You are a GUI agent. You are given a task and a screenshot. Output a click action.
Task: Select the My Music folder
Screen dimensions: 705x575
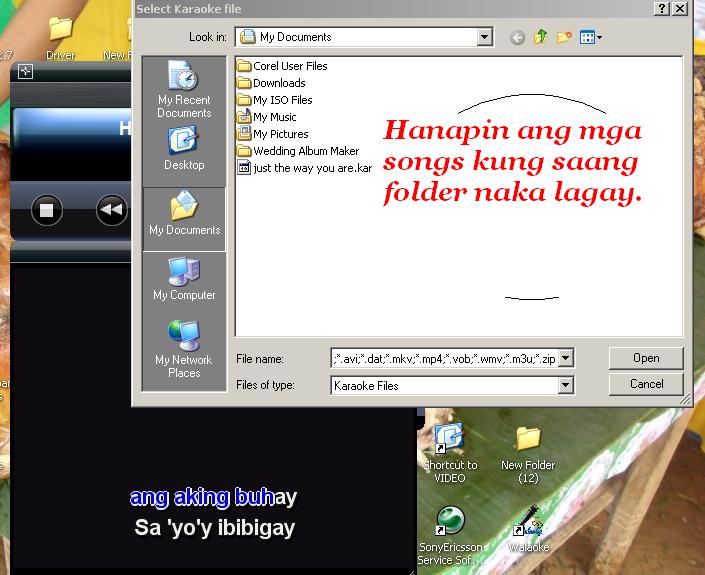pos(266,117)
